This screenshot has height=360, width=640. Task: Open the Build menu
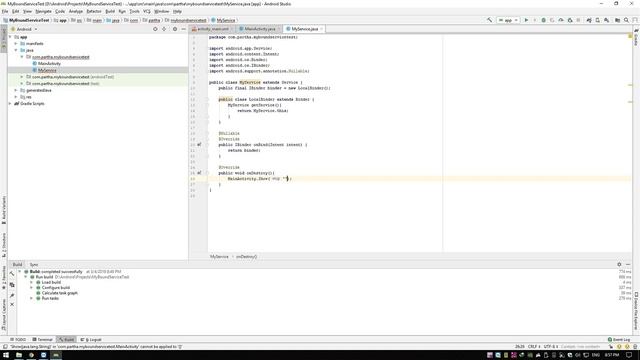coord(110,11)
